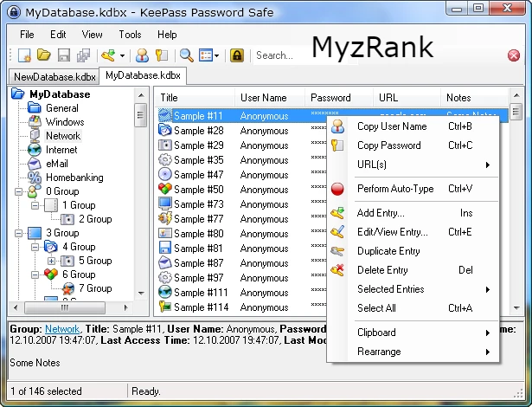The image size is (532, 407).
Task: Open the Edit menu
Action: click(58, 35)
